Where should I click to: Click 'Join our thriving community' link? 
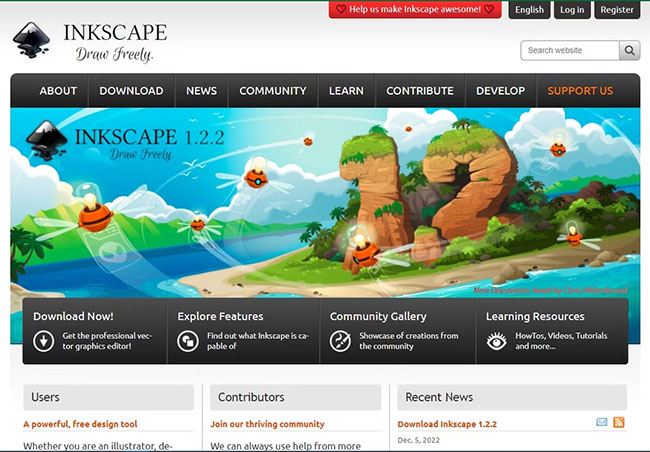pos(267,424)
